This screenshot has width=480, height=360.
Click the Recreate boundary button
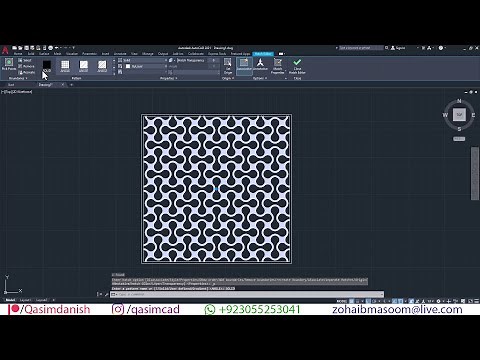(x=26, y=72)
